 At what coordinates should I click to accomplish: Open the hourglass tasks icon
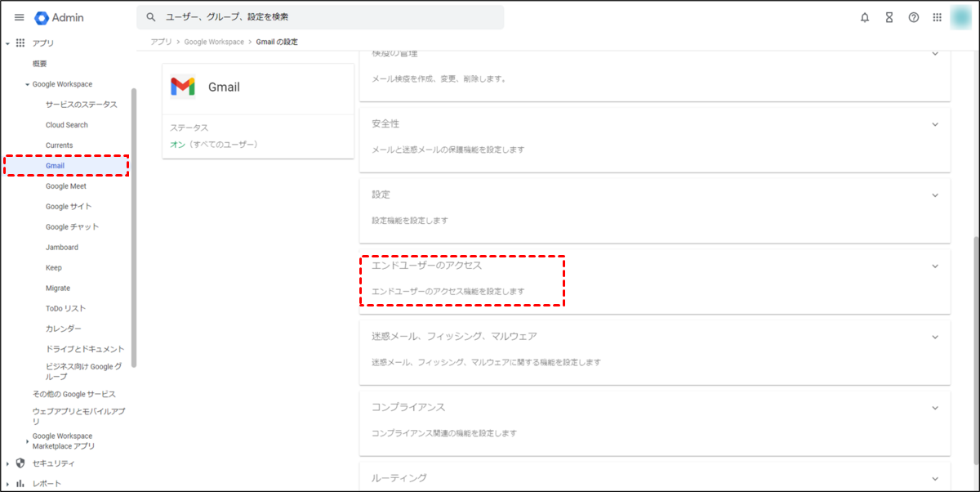click(889, 17)
